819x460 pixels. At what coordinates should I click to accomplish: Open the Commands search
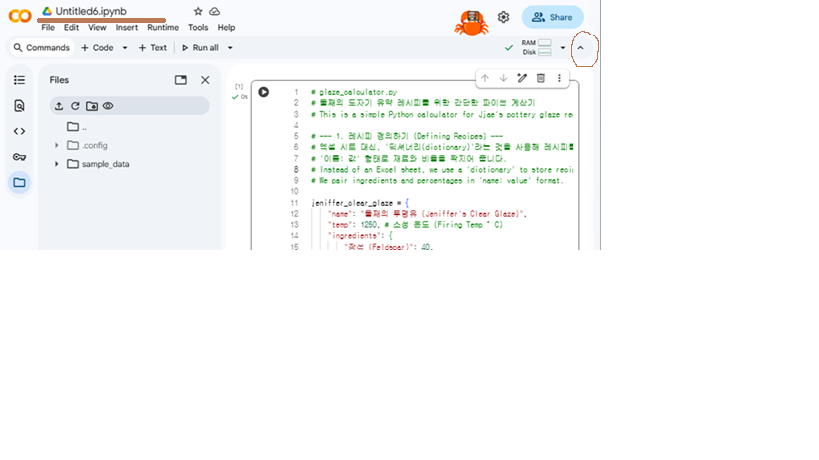(42, 48)
